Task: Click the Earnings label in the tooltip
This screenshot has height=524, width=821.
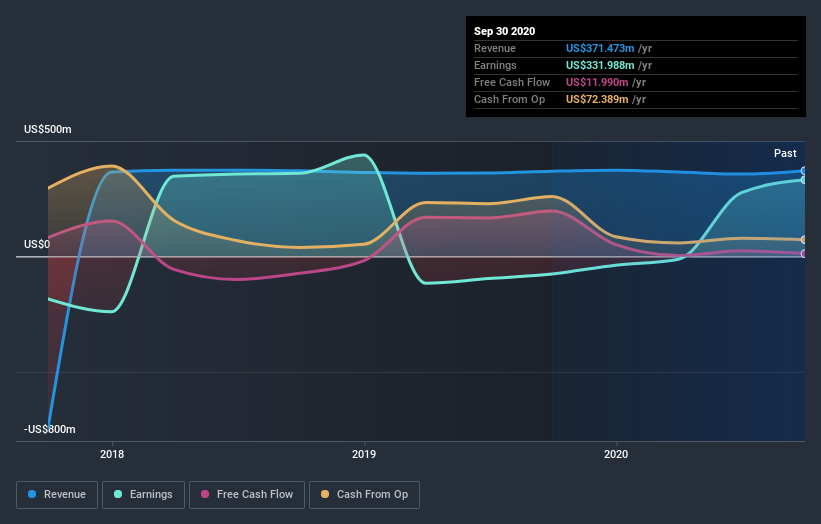Action: 495,65
